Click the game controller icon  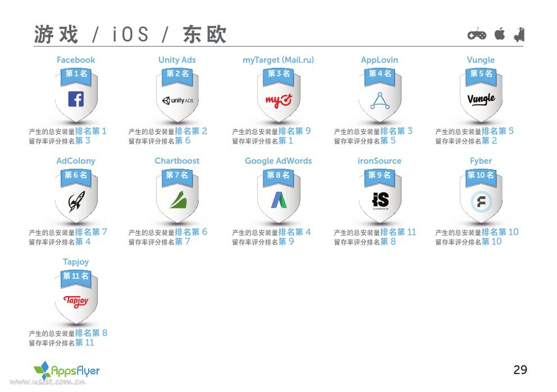(477, 34)
